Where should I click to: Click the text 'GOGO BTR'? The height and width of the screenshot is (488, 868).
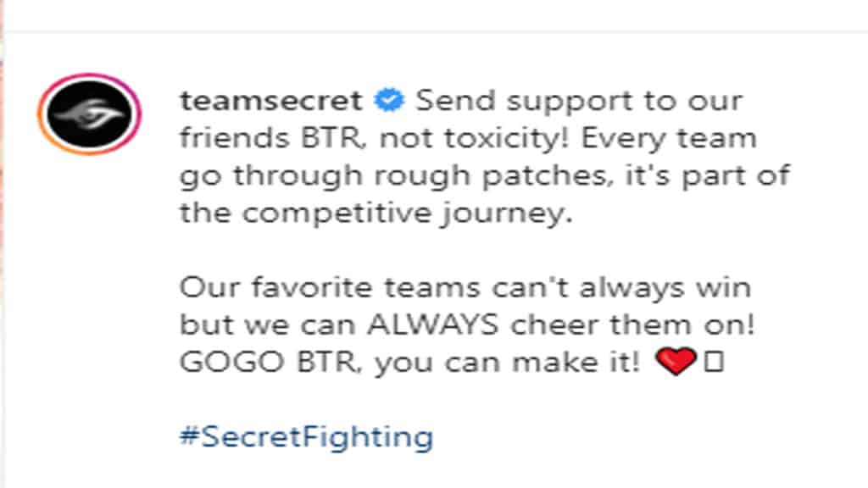[x=267, y=363]
